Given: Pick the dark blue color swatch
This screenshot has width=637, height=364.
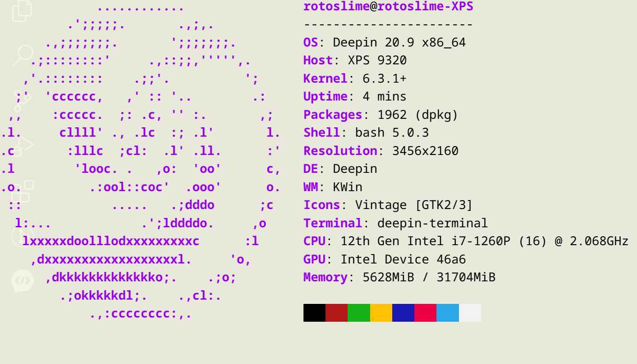Looking at the screenshot, I should [x=403, y=313].
